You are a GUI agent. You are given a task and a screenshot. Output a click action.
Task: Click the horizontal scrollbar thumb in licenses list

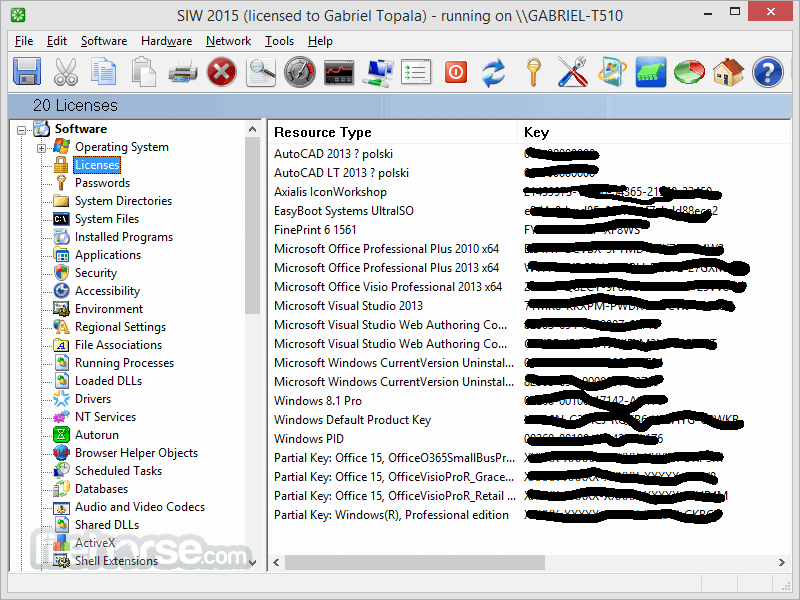coord(414,562)
